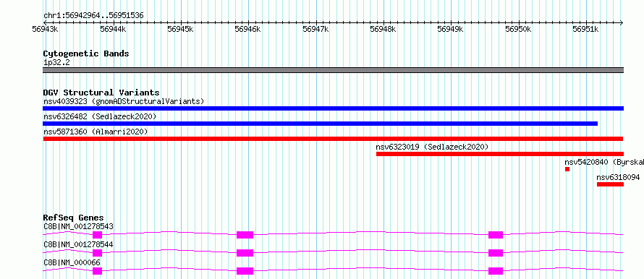The width and height of the screenshot is (644, 279).
Task: Select the 56945k ruler tick label
Action: 180,29
